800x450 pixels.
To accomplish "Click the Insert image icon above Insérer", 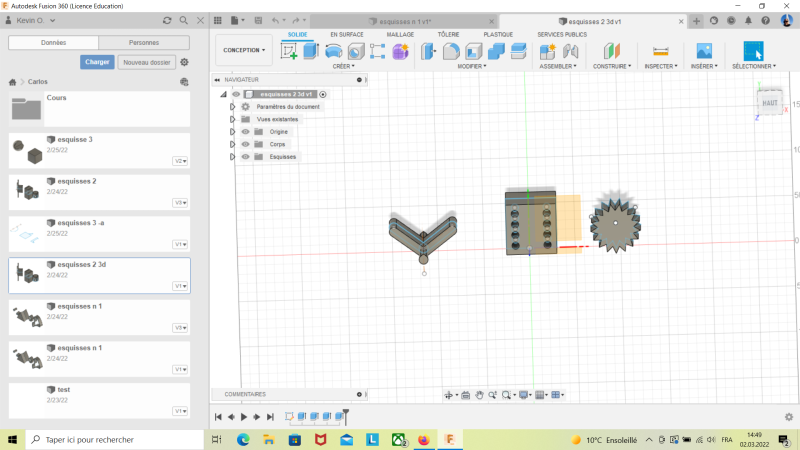I will (704, 51).
